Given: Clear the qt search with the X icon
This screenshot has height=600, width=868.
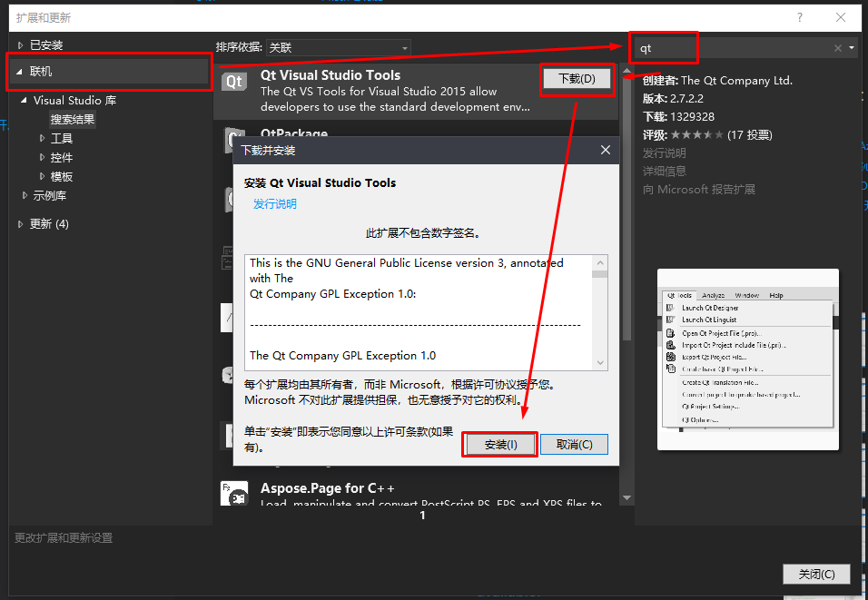Looking at the screenshot, I should tap(837, 46).
